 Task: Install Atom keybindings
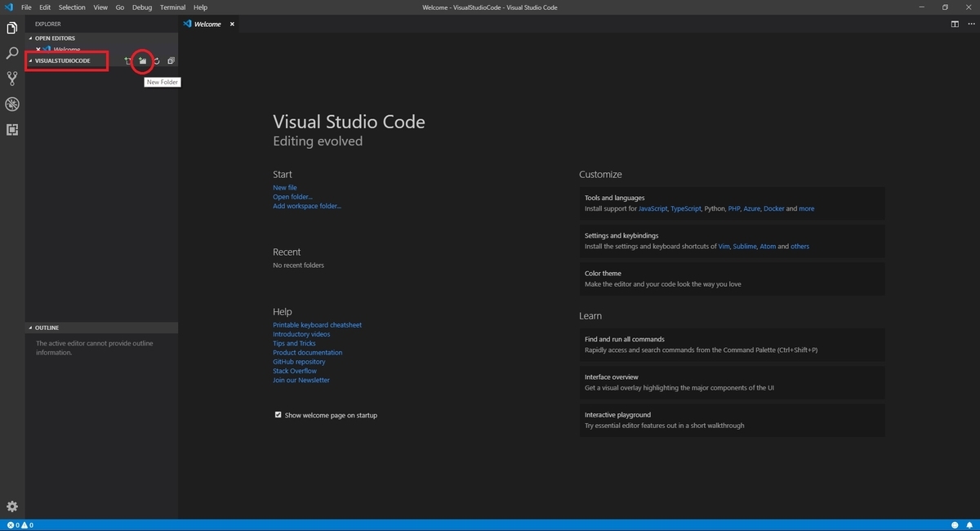click(768, 247)
